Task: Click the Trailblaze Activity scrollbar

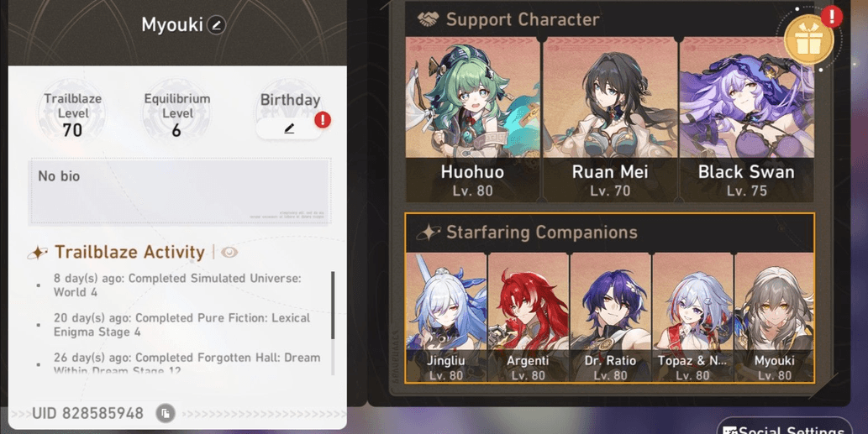Action: pos(333,305)
